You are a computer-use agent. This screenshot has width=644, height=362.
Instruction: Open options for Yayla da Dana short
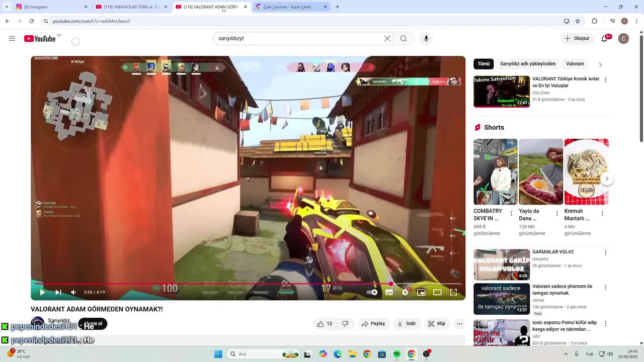557,214
